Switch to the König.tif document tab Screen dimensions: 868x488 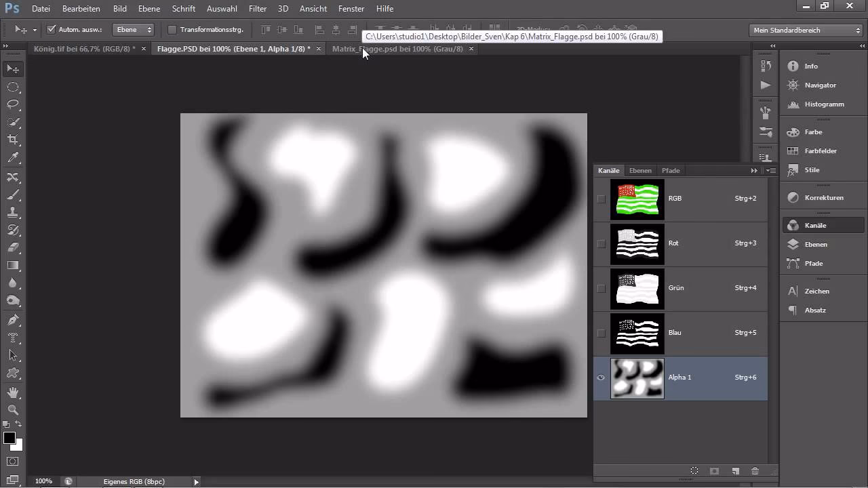[85, 49]
